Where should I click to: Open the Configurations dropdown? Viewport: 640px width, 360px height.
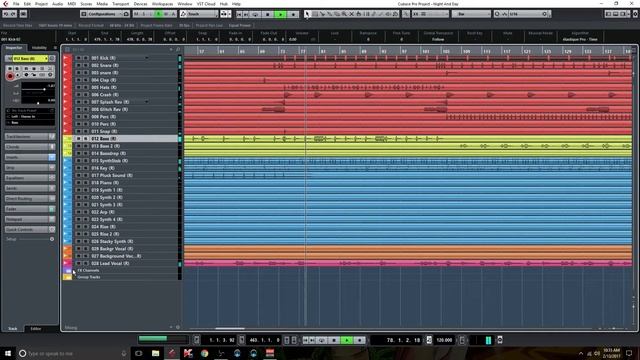click(x=101, y=14)
